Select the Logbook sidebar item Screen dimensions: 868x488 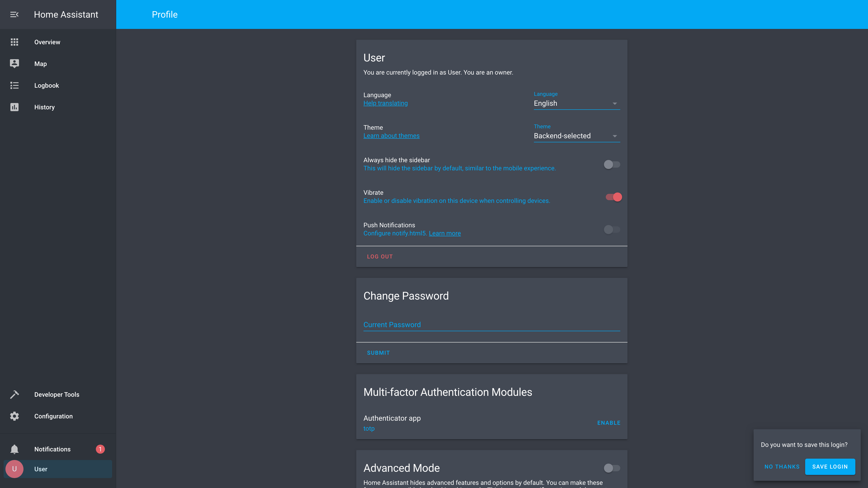pyautogui.click(x=47, y=86)
